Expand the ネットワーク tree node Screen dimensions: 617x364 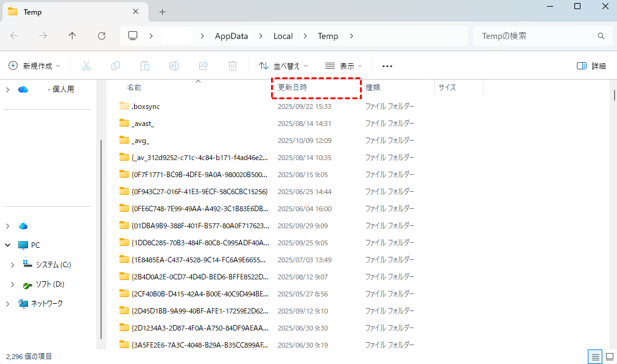(x=8, y=304)
